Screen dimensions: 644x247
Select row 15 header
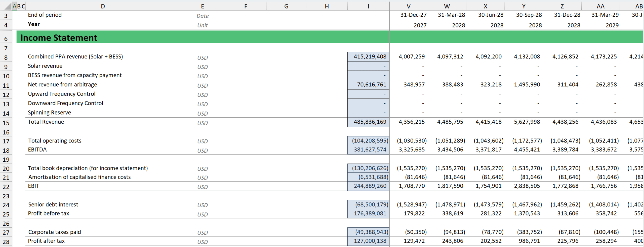click(x=6, y=123)
